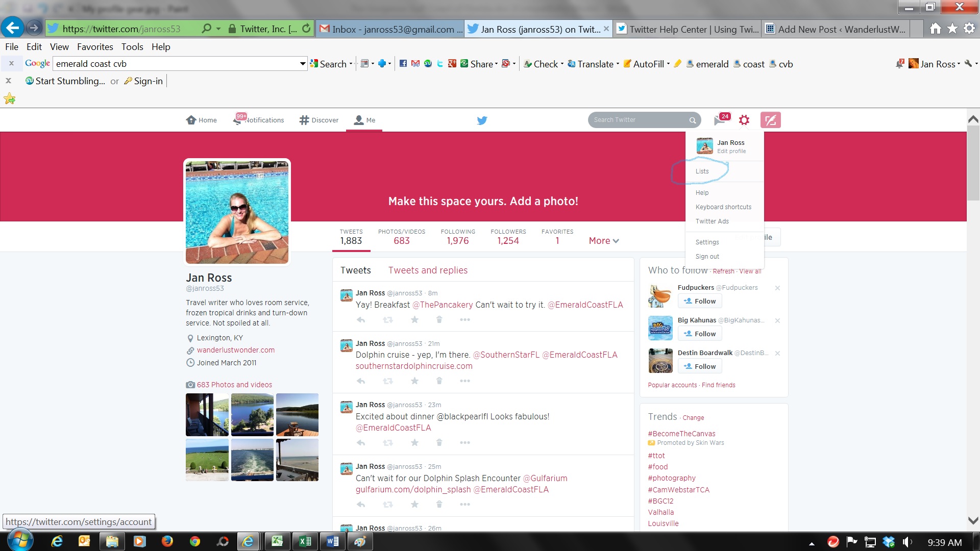Follow Destin Boardwalk account
The height and width of the screenshot is (551, 980).
click(700, 367)
